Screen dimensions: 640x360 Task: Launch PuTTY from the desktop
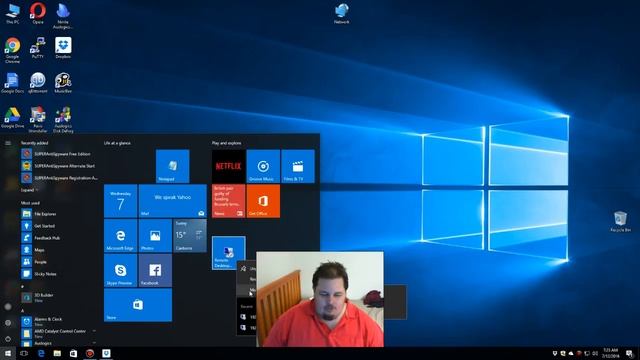point(38,48)
